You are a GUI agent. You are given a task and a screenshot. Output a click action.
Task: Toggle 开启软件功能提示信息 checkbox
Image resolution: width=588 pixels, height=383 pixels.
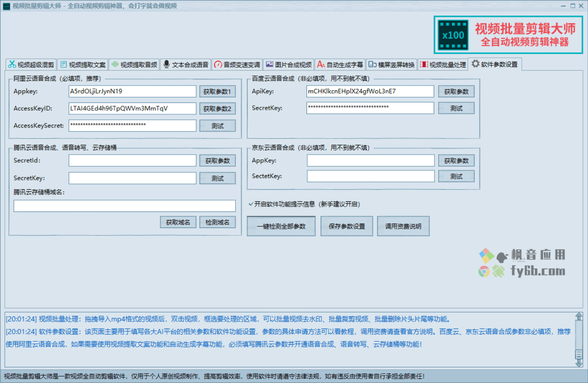pyautogui.click(x=251, y=204)
